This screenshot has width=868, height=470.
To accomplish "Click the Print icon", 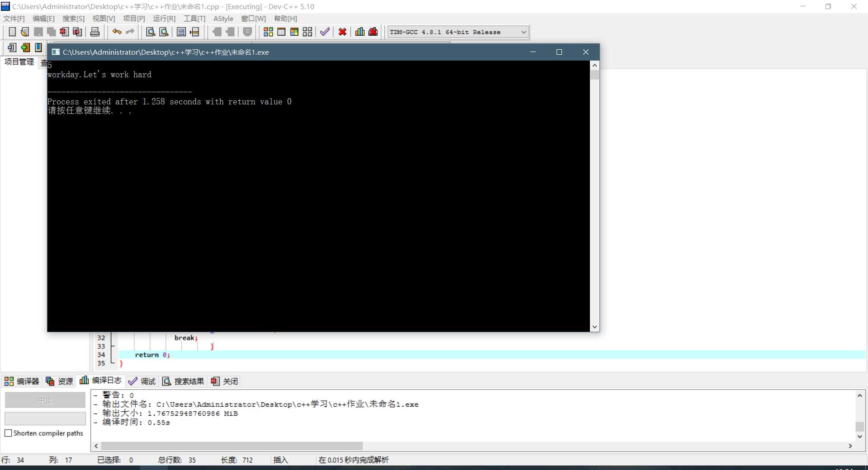I will point(95,32).
